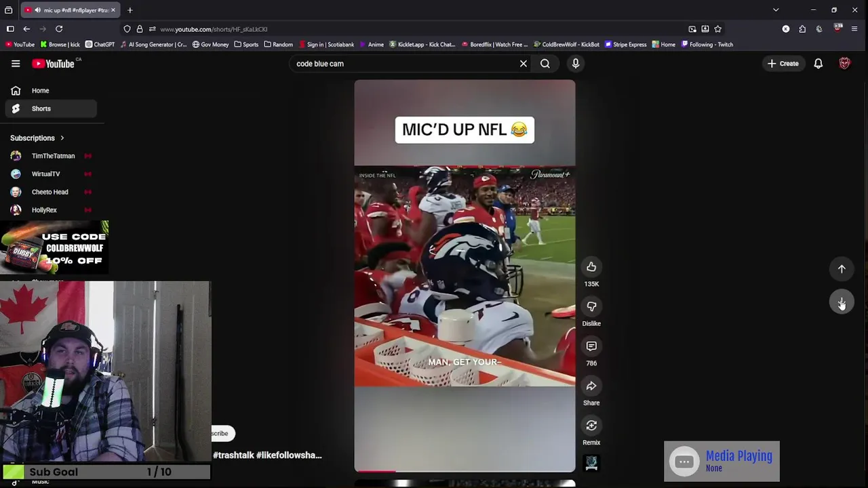The width and height of the screenshot is (868, 488).
Task: Go forward in browser history
Action: coord(43,29)
